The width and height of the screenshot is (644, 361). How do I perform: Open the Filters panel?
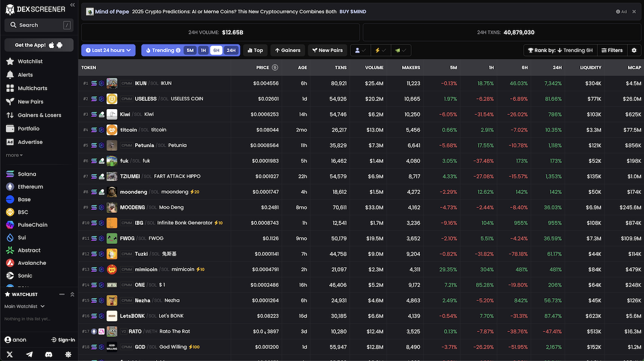(612, 50)
